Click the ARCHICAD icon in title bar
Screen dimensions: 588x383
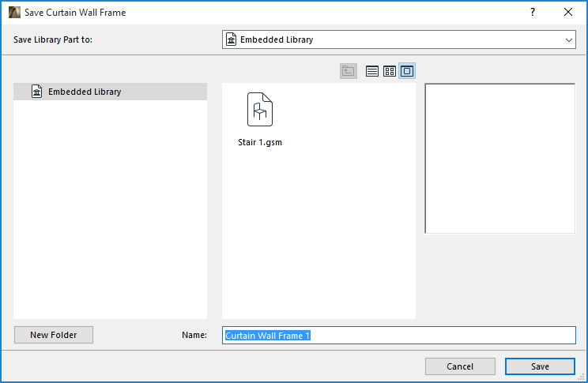(x=14, y=12)
